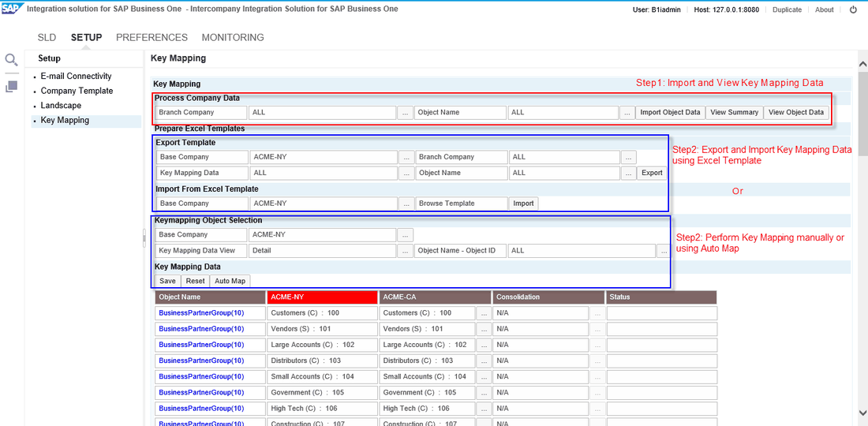Switch to the MONITORING tab
Screen dimensions: 868x426
[x=233, y=38]
